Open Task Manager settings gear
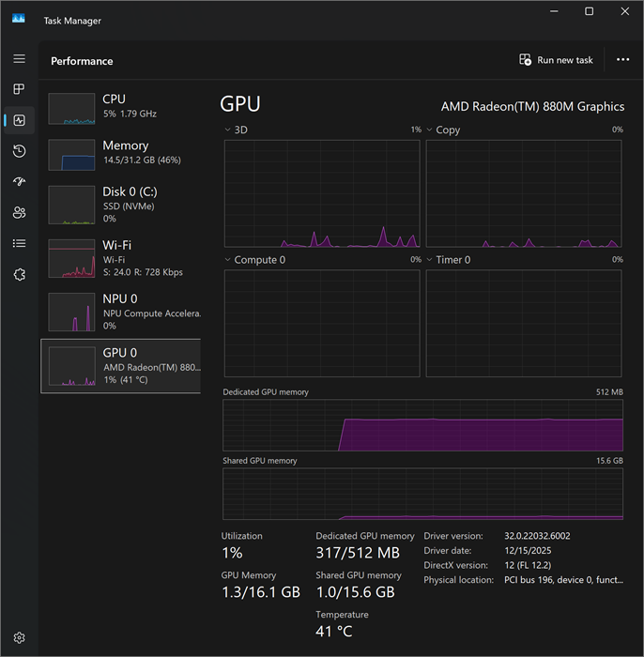The height and width of the screenshot is (657, 644). click(x=20, y=637)
